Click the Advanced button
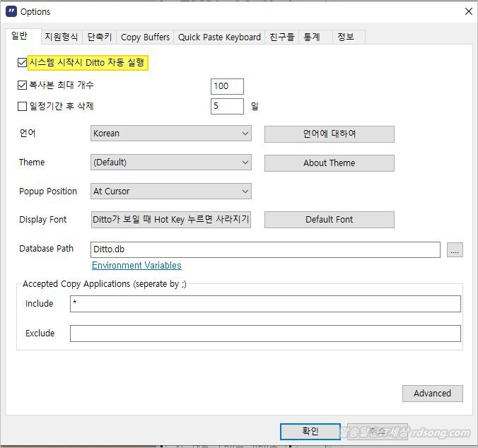The height and width of the screenshot is (448, 478). [x=432, y=394]
